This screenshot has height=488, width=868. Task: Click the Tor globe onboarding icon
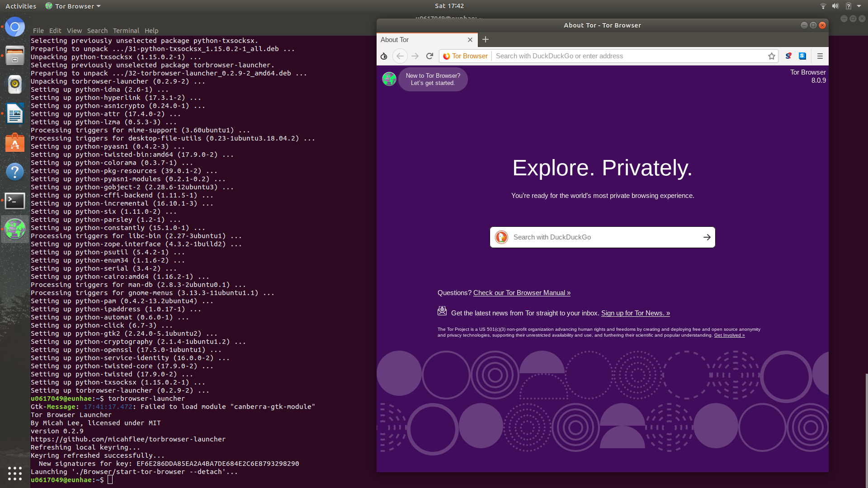point(389,79)
